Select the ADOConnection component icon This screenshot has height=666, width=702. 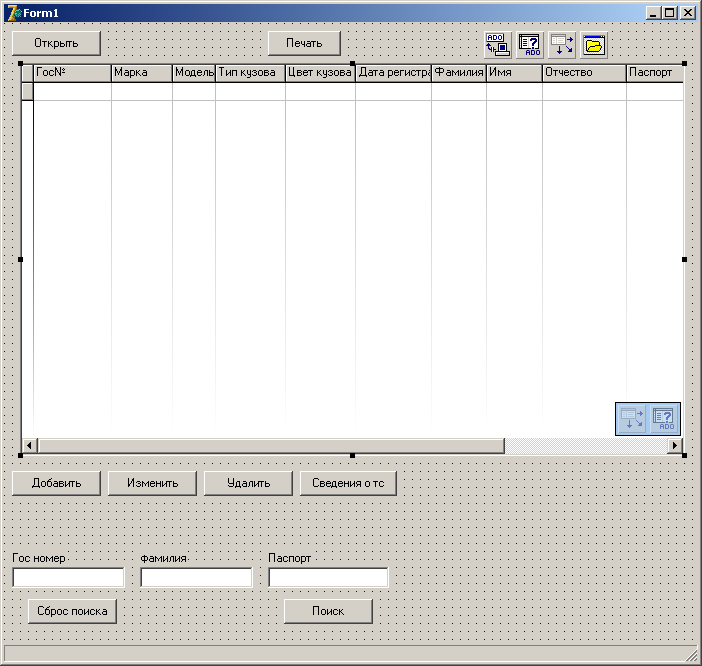pyautogui.click(x=498, y=45)
